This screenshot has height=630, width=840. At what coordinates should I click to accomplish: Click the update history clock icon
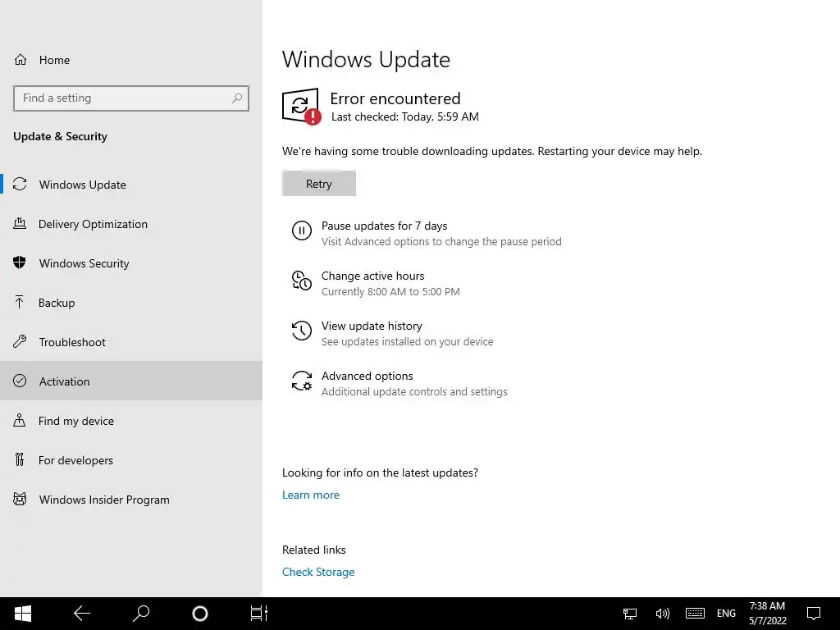[302, 331]
